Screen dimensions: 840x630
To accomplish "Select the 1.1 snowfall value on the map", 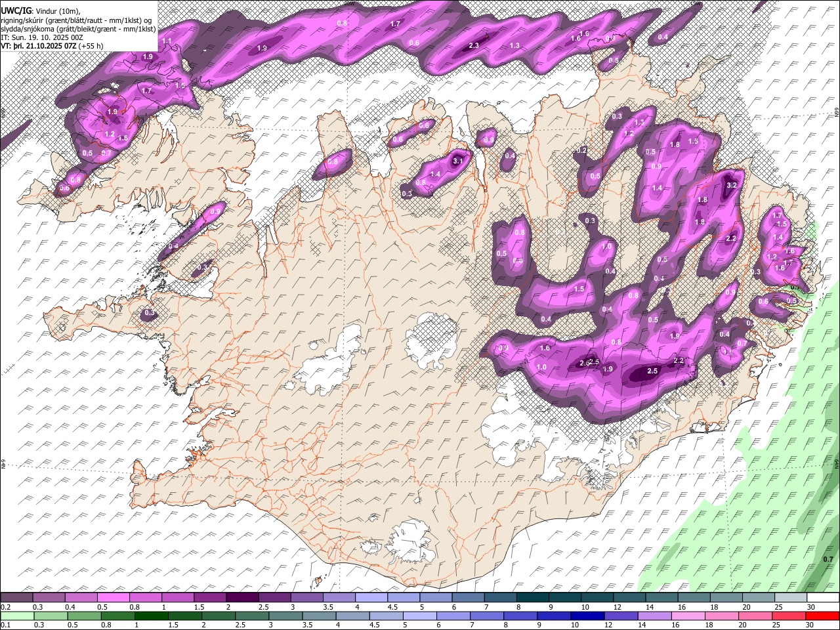I will pos(167,41).
